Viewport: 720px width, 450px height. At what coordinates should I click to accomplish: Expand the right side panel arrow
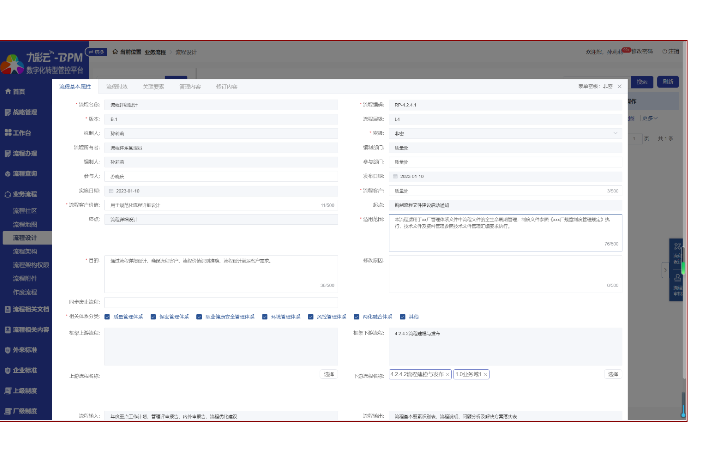(x=664, y=270)
